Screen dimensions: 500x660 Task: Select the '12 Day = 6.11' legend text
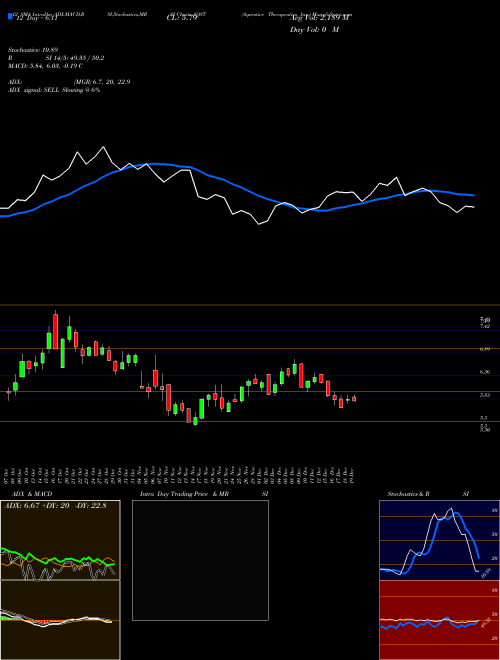[x=37, y=19]
